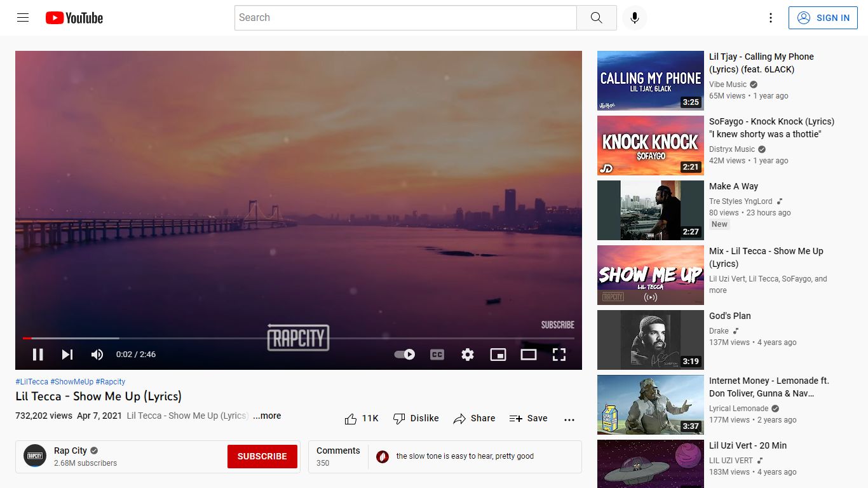The image size is (868, 488).
Task: Click the 'New' badge on Make A Way
Action: coord(719,224)
